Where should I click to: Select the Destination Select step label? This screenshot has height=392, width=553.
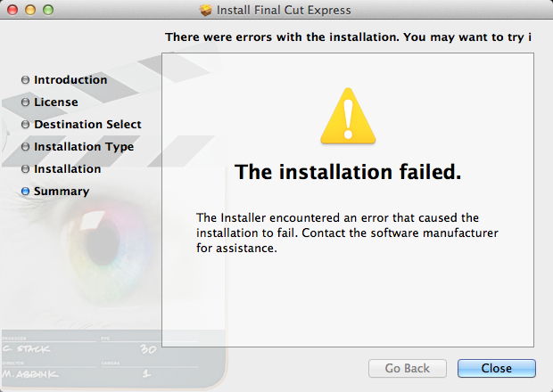(x=87, y=125)
